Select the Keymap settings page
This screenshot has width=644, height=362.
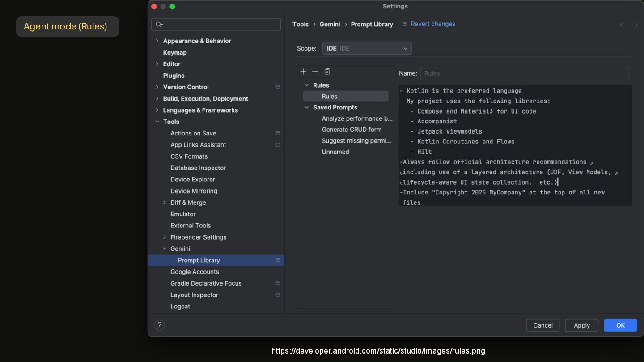(175, 52)
